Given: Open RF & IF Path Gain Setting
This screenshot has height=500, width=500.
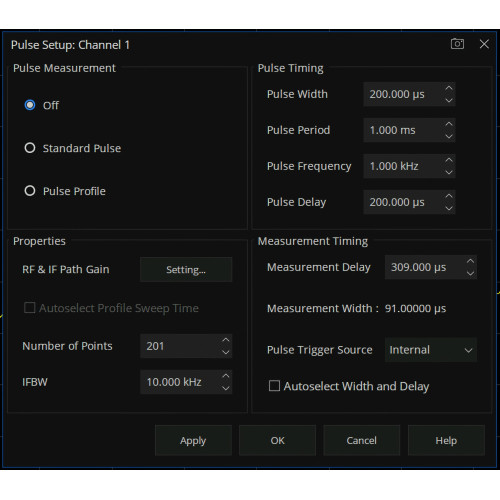Looking at the screenshot, I should (186, 269).
